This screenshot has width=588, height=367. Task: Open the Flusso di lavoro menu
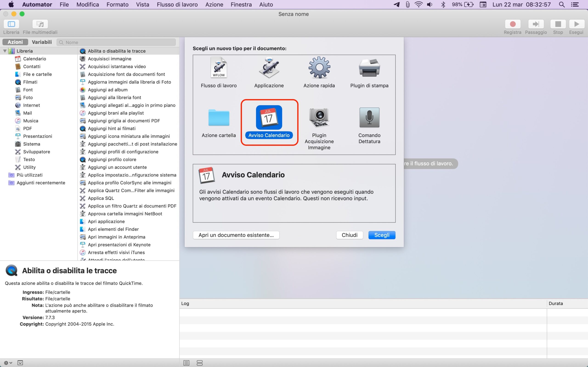point(177,4)
